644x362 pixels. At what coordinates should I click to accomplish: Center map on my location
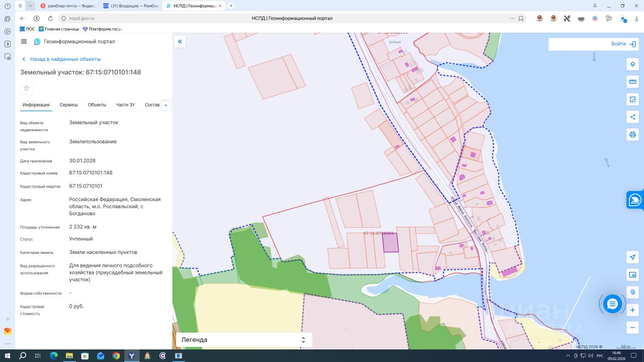pyautogui.click(x=632, y=257)
